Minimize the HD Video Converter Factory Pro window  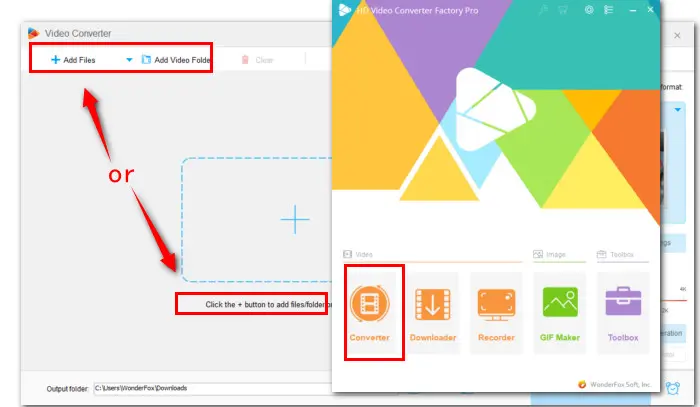633,10
